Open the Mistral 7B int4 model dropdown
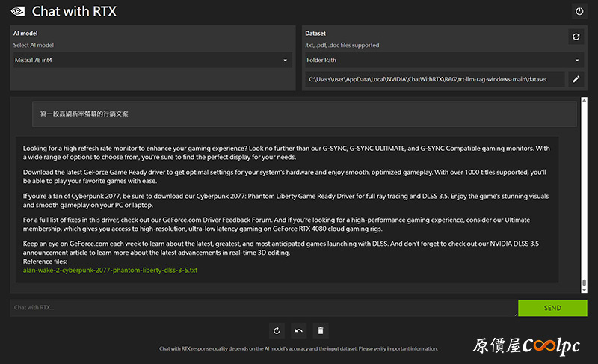598x364 pixels. tap(152, 60)
